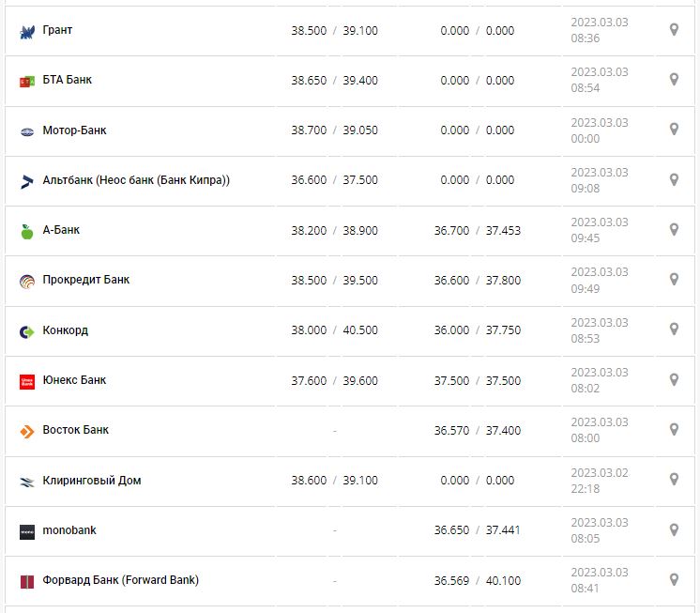Click the location pin for А-Банк
Screen dimensions: 700x613
point(674,229)
